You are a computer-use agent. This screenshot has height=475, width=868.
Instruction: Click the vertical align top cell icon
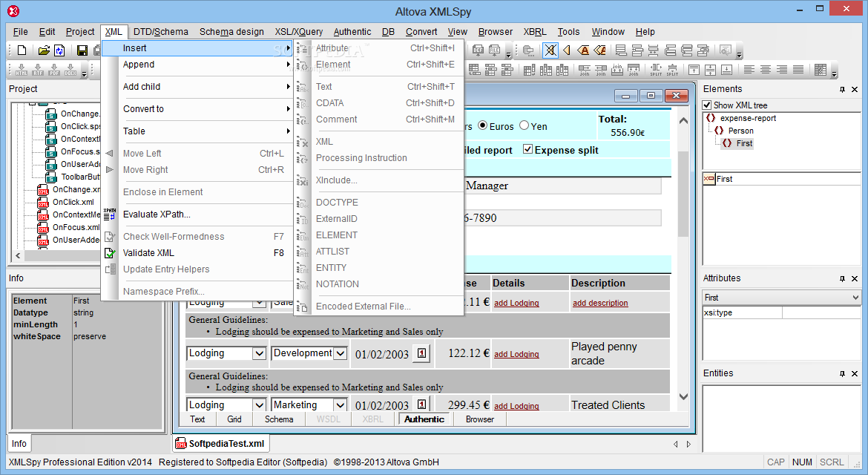(x=694, y=70)
